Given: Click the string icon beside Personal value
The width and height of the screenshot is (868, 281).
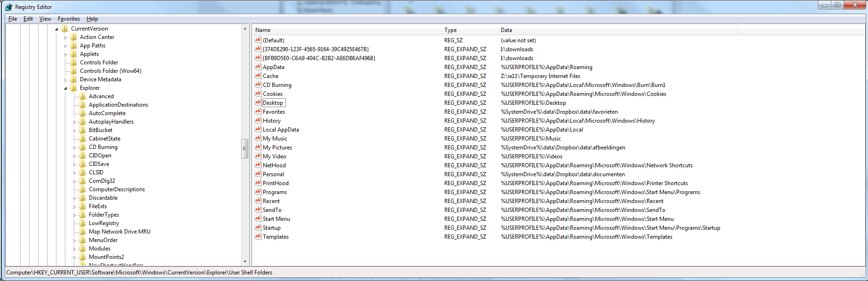Looking at the screenshot, I should click(x=258, y=174).
